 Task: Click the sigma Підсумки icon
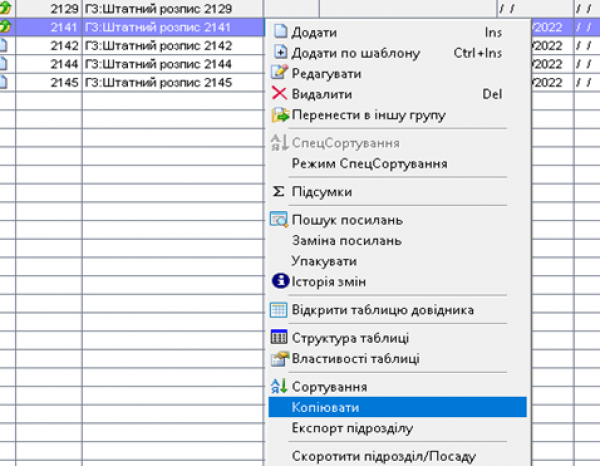tap(280, 191)
